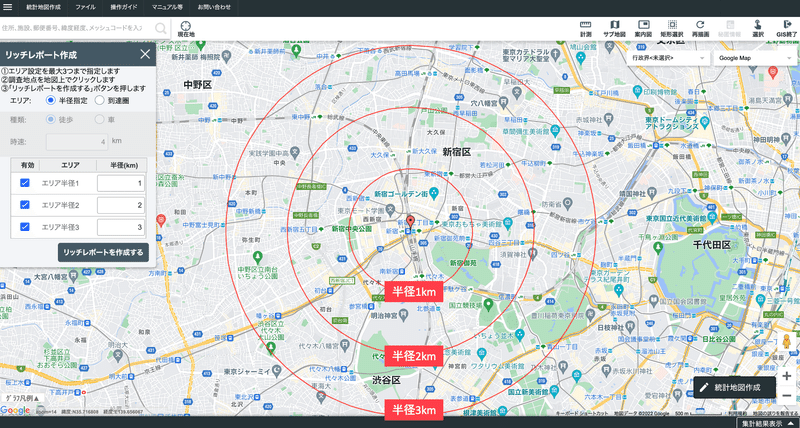The width and height of the screenshot is (800, 428).
Task: Click the 半径3km label
Action: pos(414,409)
